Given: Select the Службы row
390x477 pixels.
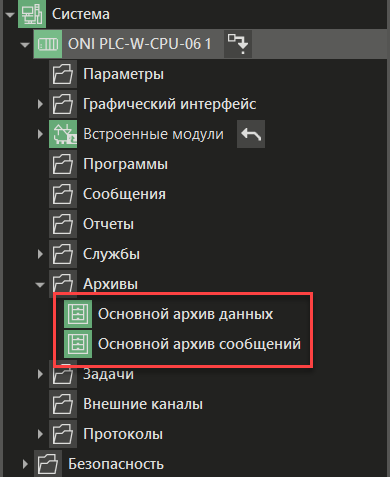Looking at the screenshot, I should (111, 254).
